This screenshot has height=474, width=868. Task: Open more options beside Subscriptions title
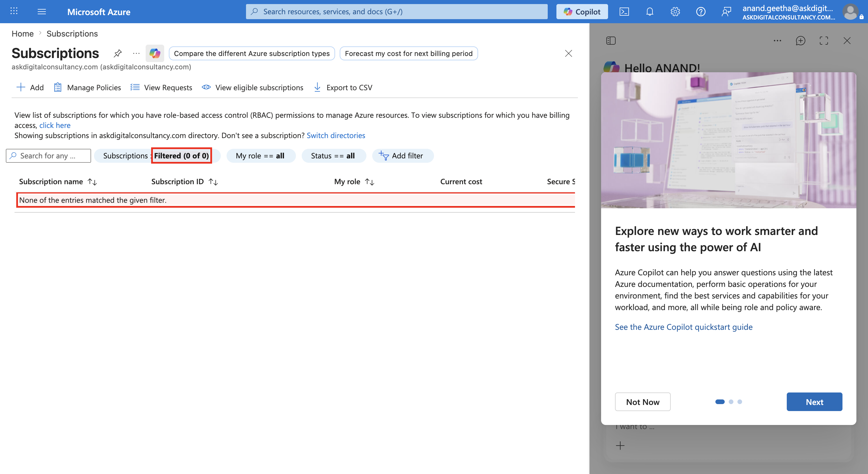coord(136,53)
